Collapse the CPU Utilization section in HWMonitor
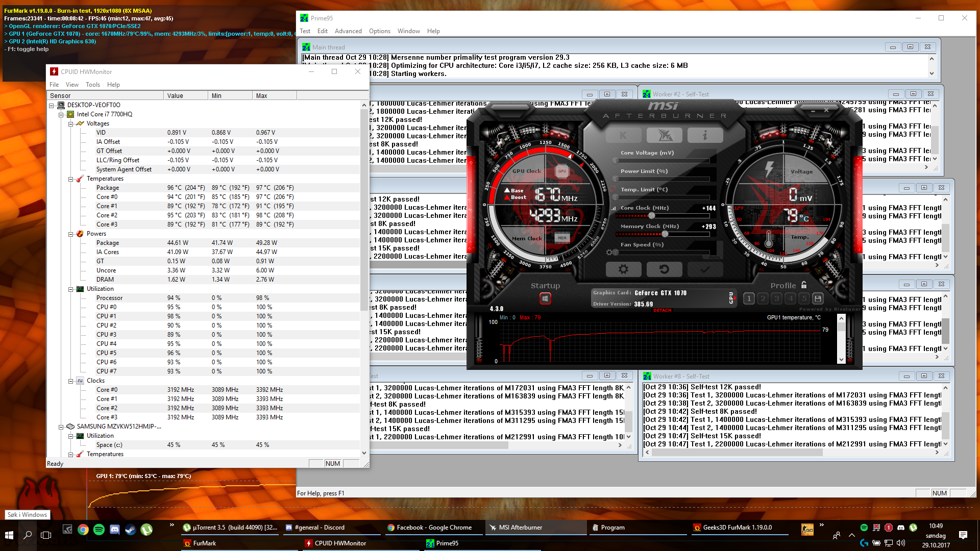Screen dimensions: 980x551 point(71,289)
